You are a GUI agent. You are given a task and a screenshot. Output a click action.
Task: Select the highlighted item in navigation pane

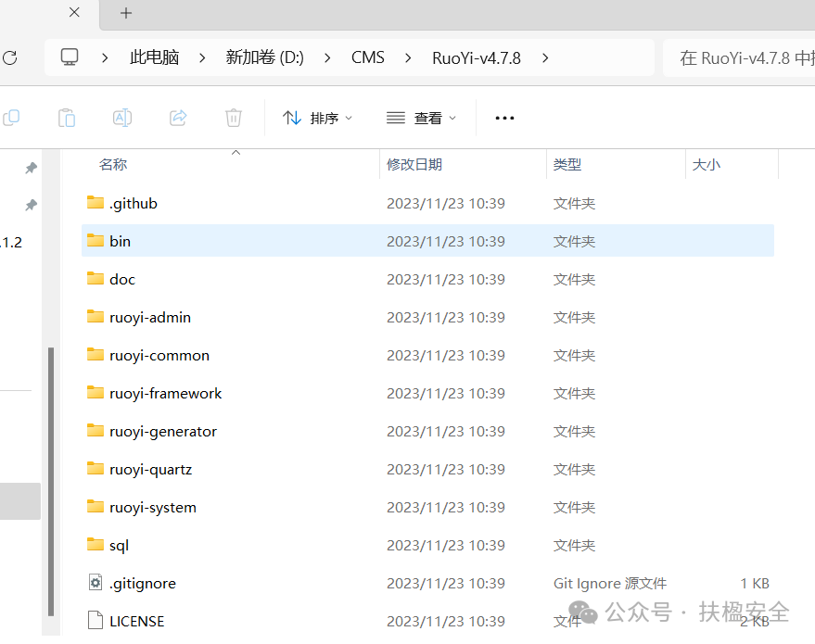pyautogui.click(x=19, y=501)
